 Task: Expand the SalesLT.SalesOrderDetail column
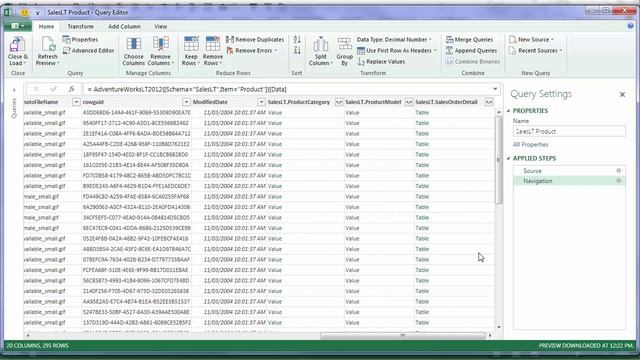tap(489, 102)
